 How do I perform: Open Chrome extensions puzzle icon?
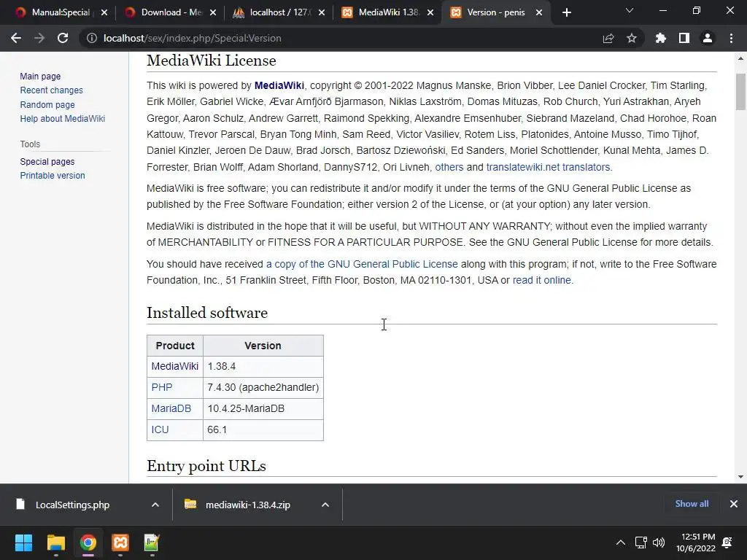point(660,38)
